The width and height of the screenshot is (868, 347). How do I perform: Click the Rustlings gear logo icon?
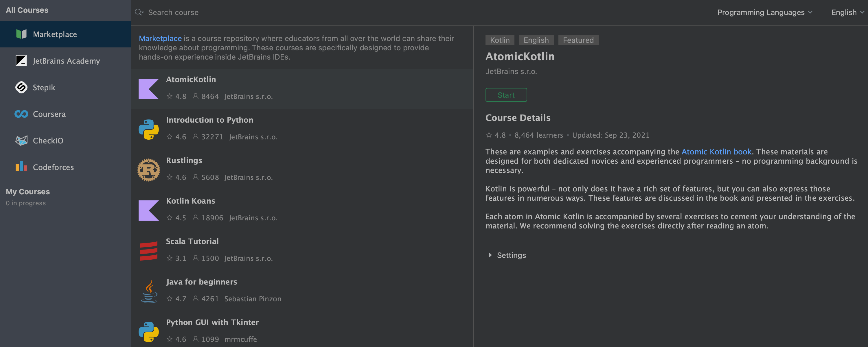(149, 170)
